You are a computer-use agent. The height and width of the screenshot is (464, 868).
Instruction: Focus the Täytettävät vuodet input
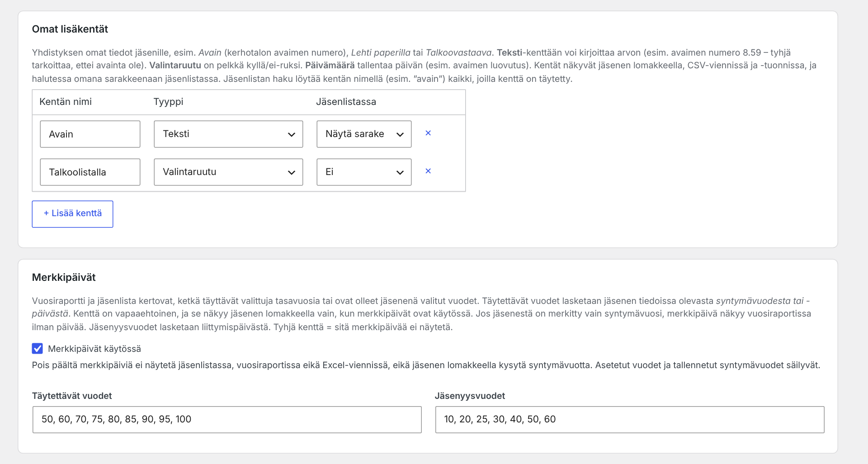pyautogui.click(x=227, y=420)
